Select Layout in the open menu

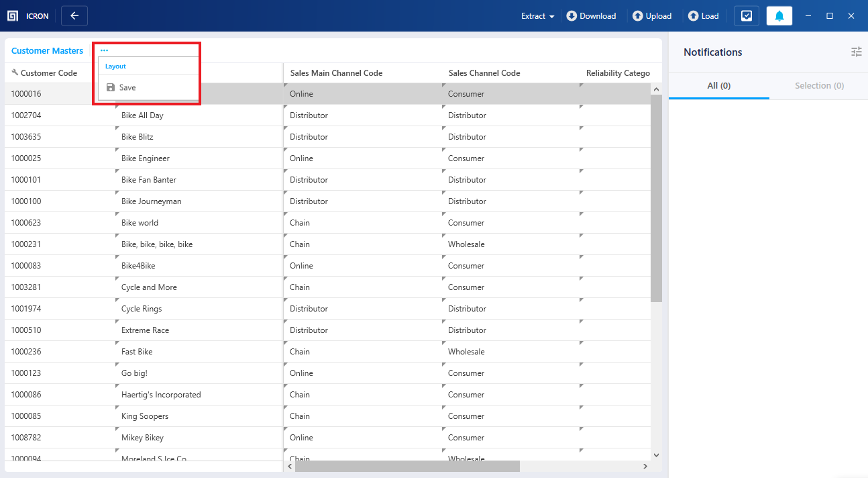tap(115, 66)
